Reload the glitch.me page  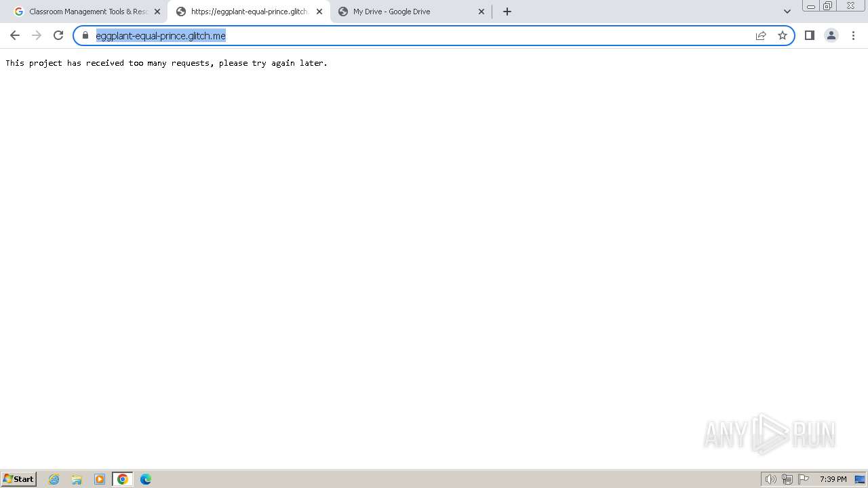click(58, 35)
